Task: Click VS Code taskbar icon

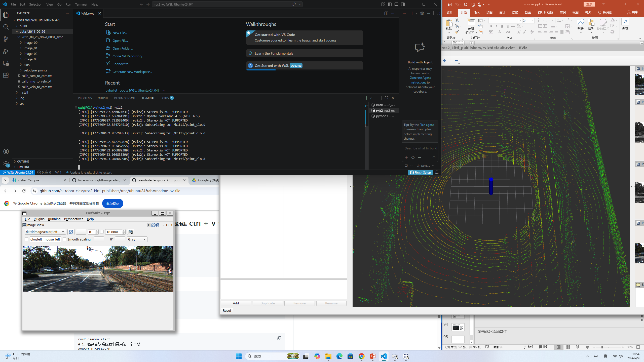Action: point(384,356)
